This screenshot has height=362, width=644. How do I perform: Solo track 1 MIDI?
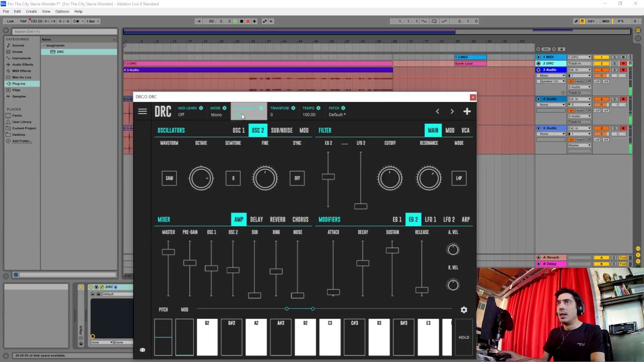click(x=614, y=57)
